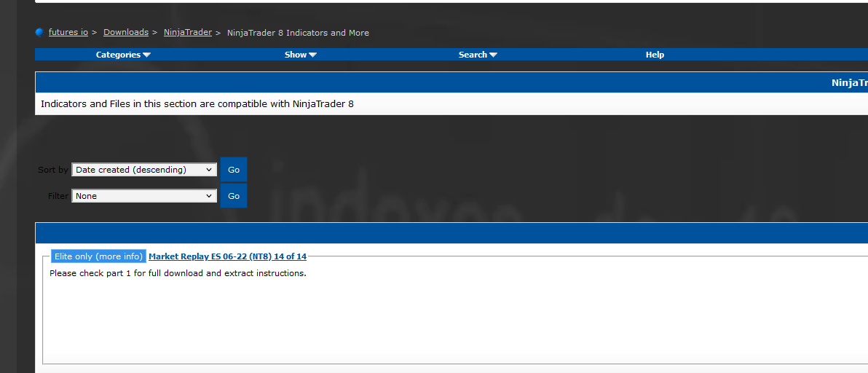Click the 'Indicators and Files in this section' text
Screen dimensions: 868x373
click(x=197, y=104)
